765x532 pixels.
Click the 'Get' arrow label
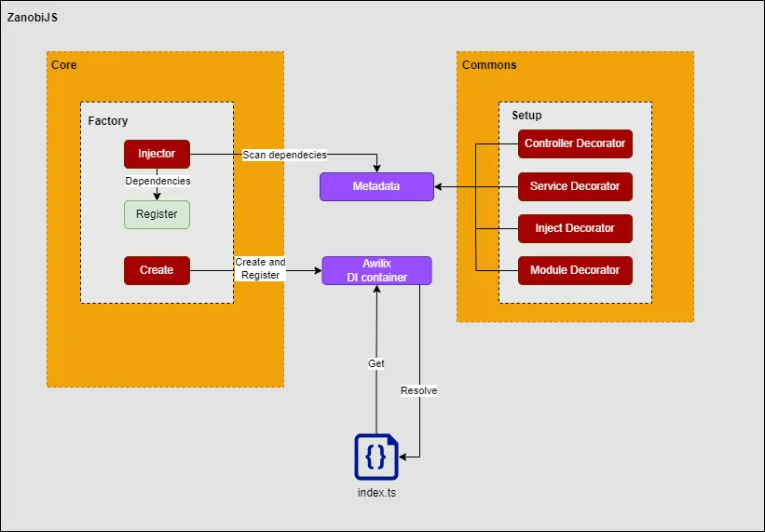click(x=376, y=363)
